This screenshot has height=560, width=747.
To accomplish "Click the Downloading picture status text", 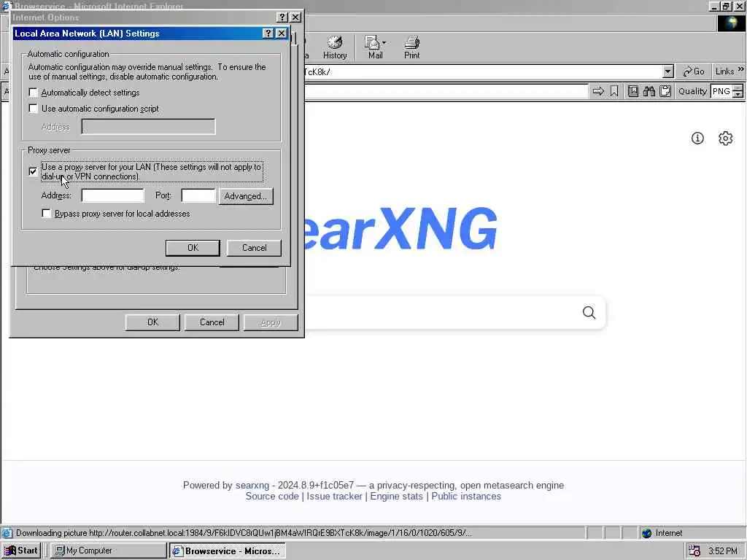I will (244, 533).
